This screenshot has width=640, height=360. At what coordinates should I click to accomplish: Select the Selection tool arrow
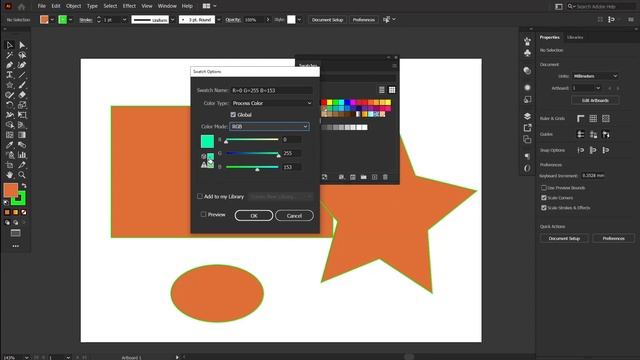click(9, 45)
